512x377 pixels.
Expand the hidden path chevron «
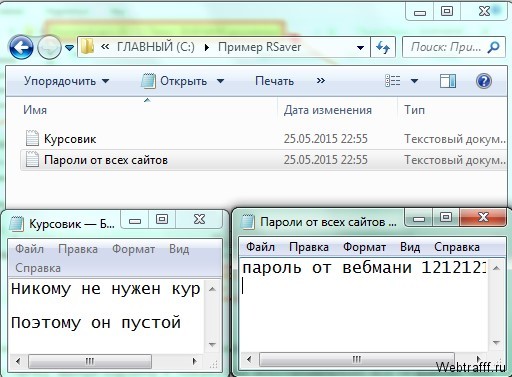click(105, 47)
